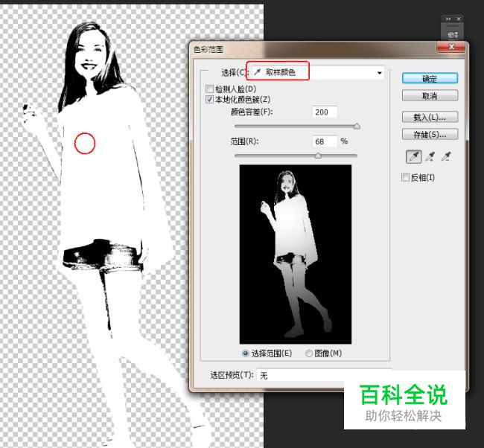Click the 取消 cancel button
Viewport: 484px width, 448px height.
430,96
